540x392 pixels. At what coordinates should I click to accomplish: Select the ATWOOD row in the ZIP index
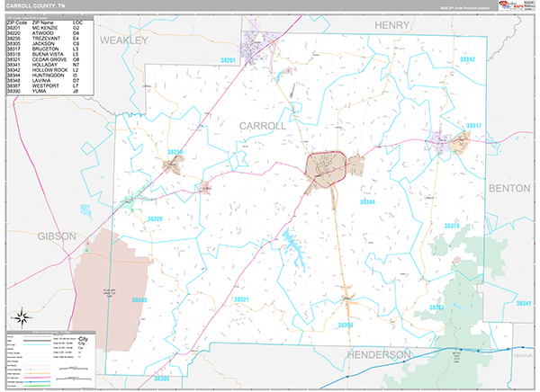click(43, 33)
